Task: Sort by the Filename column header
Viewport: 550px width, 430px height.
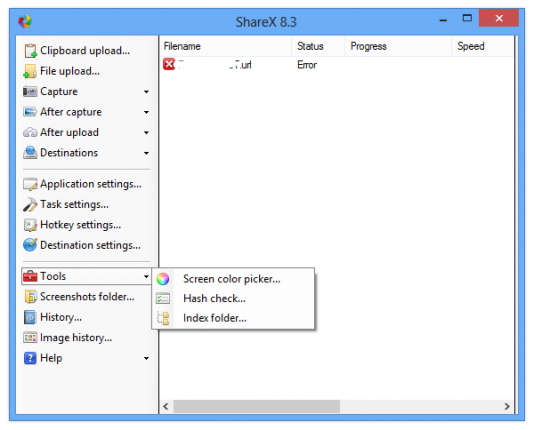Action: click(226, 46)
